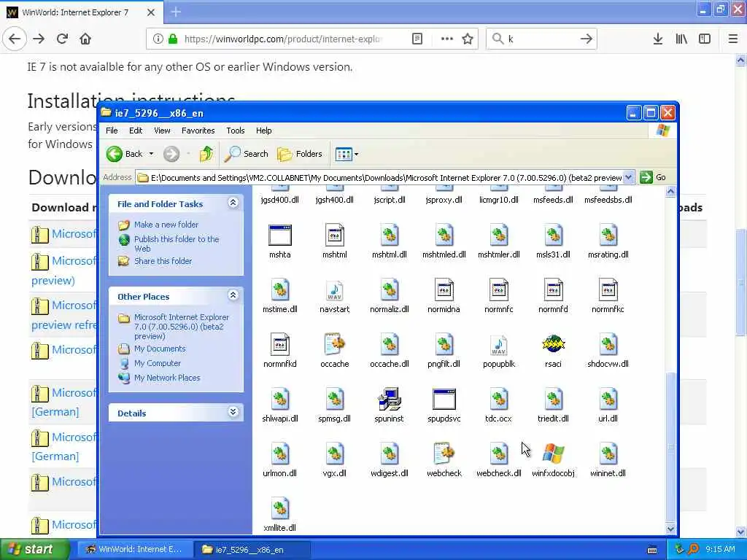Toggle the Folders pane in Explorer
Viewport: 747px width, 560px height.
tap(300, 154)
